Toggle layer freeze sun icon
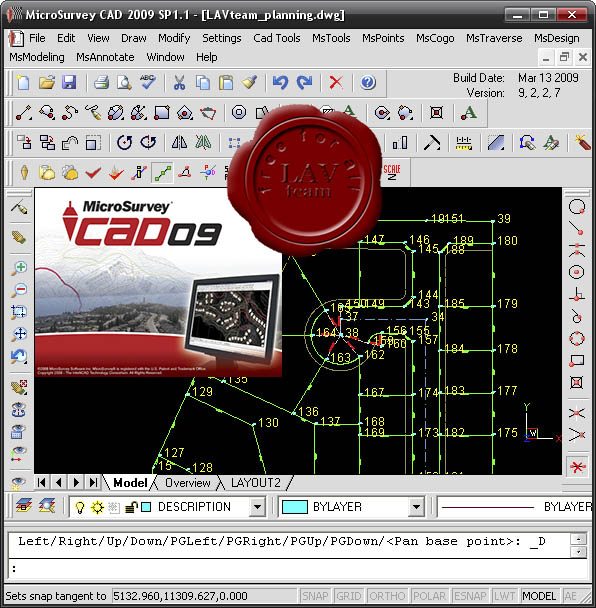Viewport: 596px width, 608px height. coord(97,507)
